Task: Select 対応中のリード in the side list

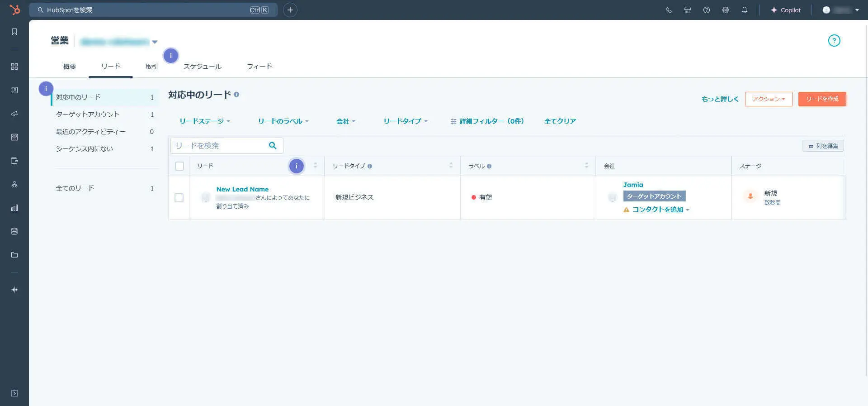Action: [105, 97]
